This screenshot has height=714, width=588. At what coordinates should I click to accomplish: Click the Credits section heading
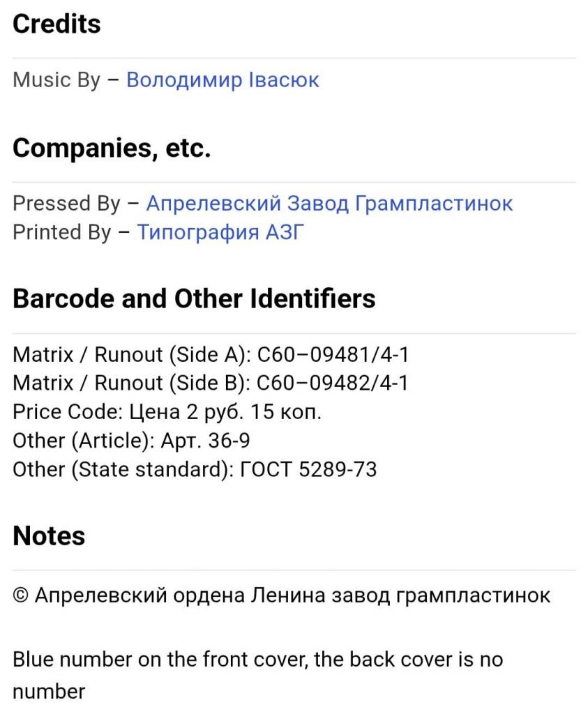click(x=56, y=24)
